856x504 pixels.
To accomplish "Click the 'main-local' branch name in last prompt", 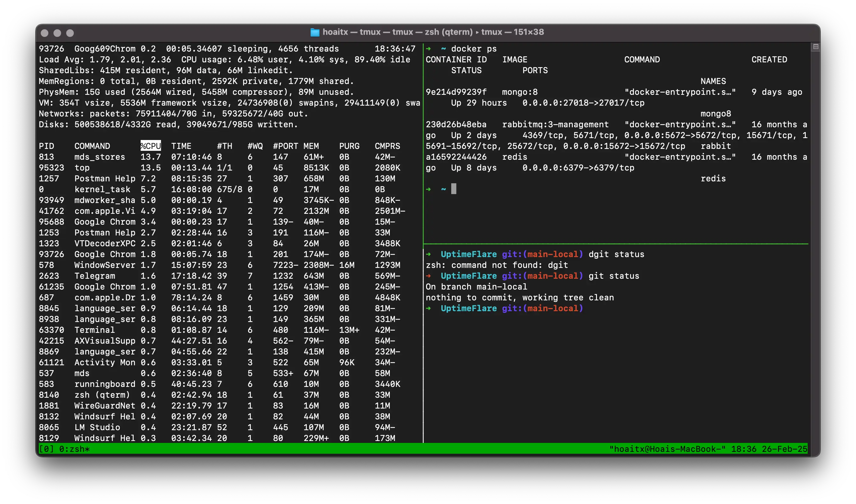I will click(553, 308).
